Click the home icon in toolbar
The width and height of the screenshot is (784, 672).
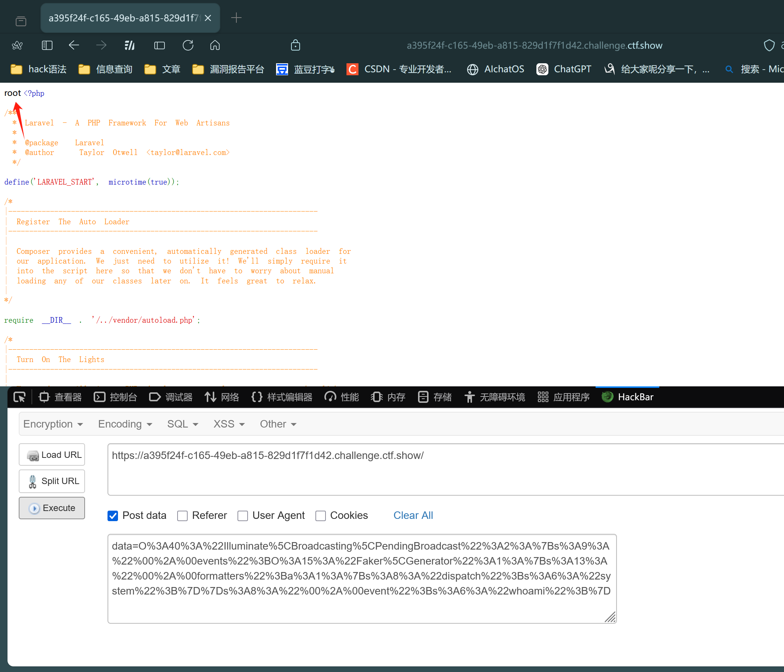(215, 45)
